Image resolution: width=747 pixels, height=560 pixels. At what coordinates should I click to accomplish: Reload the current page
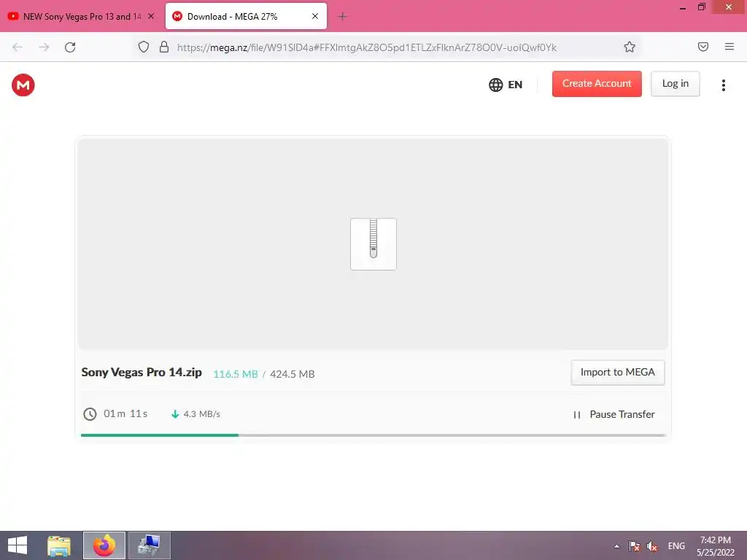[70, 47]
